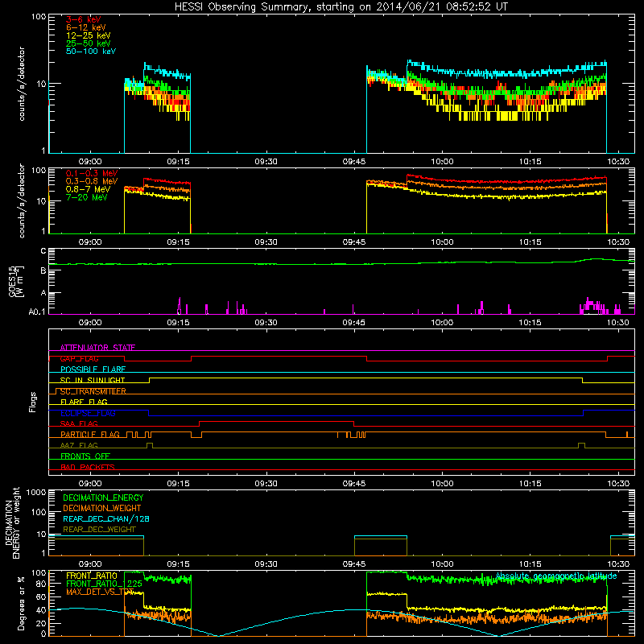Click the vertical Flags axis title
The height and width of the screenshot is (644, 644).
pos(33,402)
